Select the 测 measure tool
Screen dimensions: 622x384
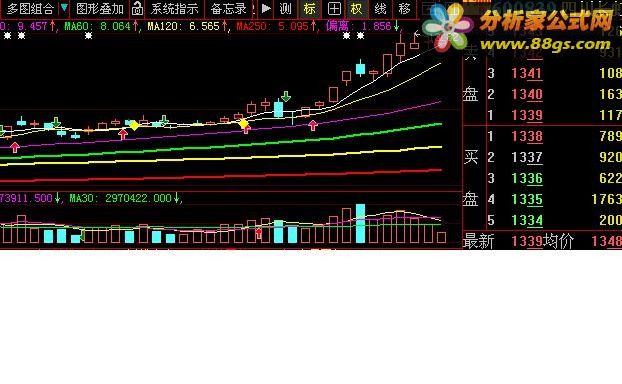(x=285, y=9)
